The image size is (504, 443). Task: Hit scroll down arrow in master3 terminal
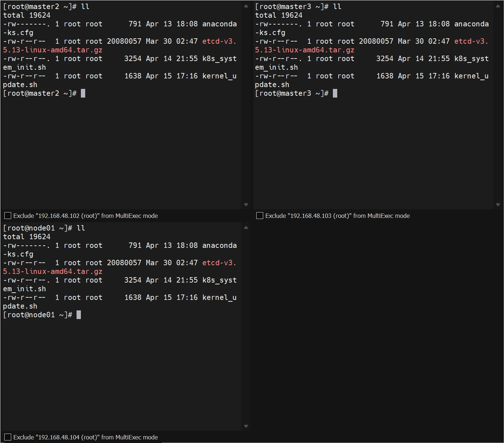point(498,205)
